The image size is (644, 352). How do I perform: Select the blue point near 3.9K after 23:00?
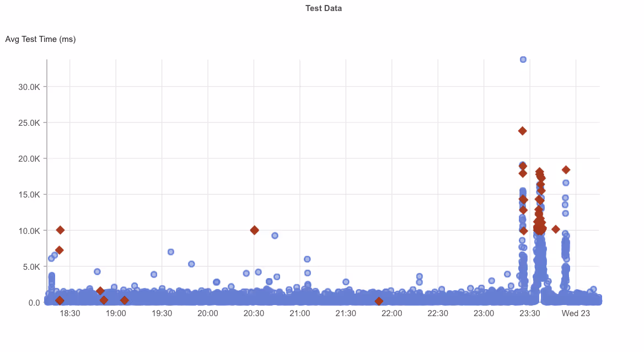coord(507,274)
